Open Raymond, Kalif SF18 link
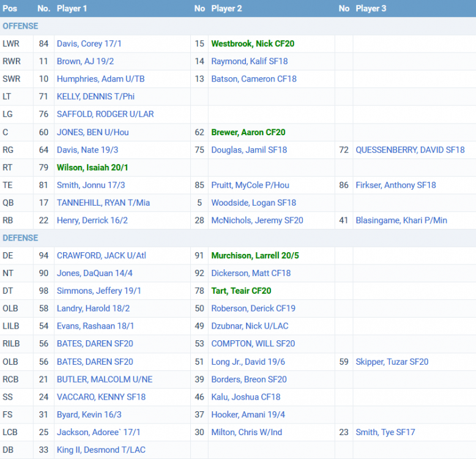 pyautogui.click(x=249, y=61)
